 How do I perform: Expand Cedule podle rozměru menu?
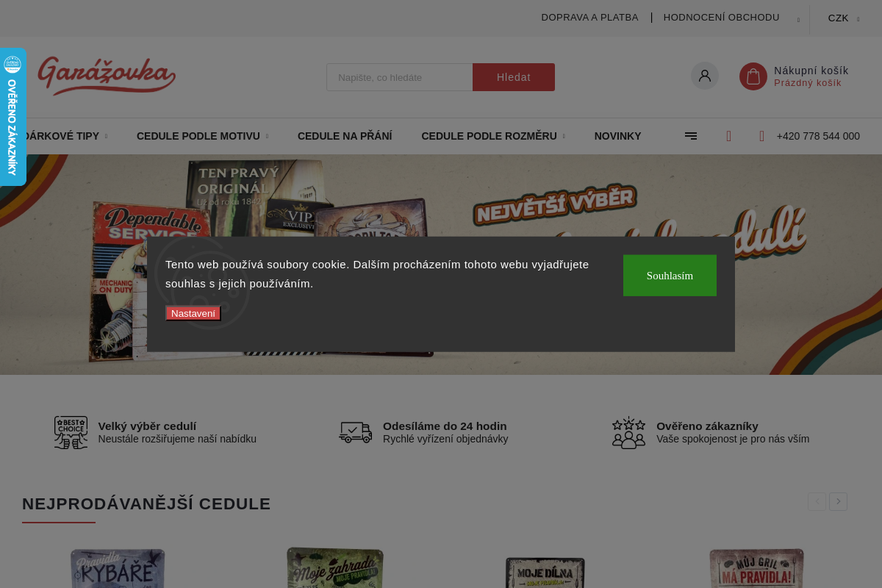(x=492, y=136)
